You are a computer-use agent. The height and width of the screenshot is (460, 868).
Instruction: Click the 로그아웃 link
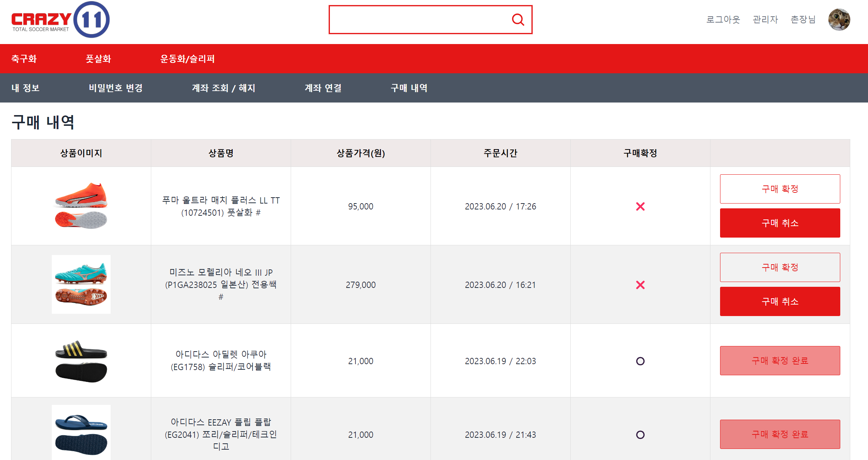(x=723, y=20)
